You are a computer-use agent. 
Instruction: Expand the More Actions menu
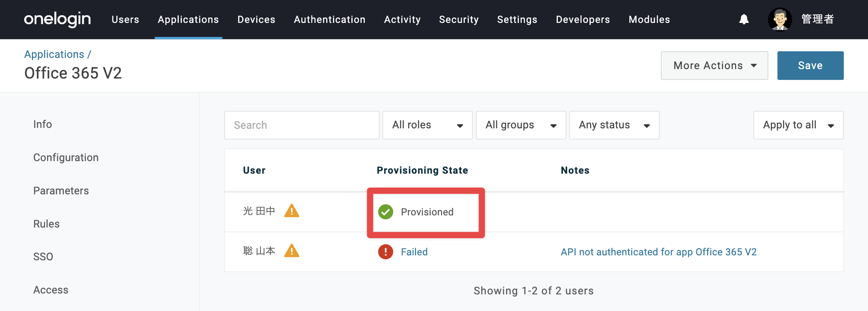(714, 66)
